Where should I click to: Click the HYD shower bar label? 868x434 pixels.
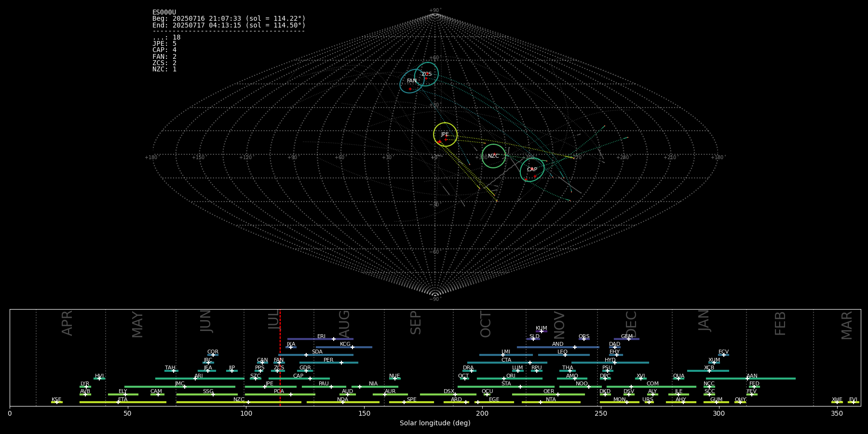[610, 360]
